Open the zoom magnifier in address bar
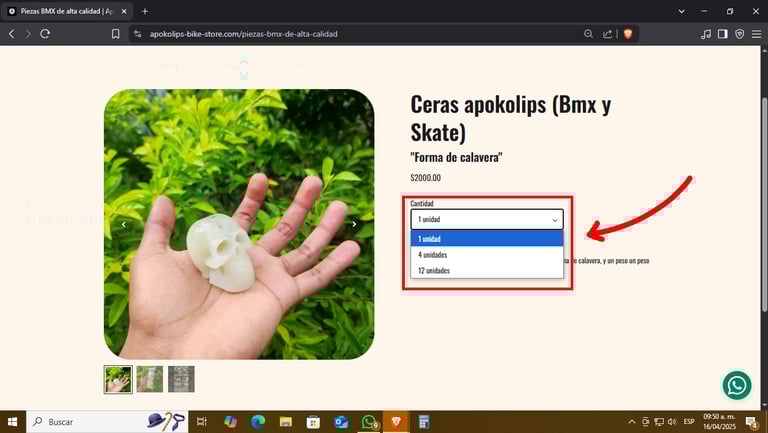768x433 pixels. tap(588, 34)
